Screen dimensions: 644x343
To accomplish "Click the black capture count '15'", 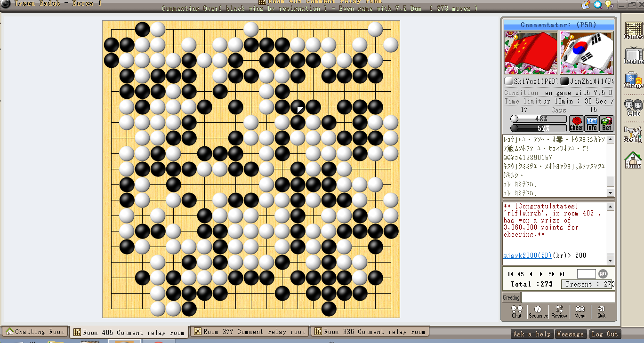I will coord(594,110).
